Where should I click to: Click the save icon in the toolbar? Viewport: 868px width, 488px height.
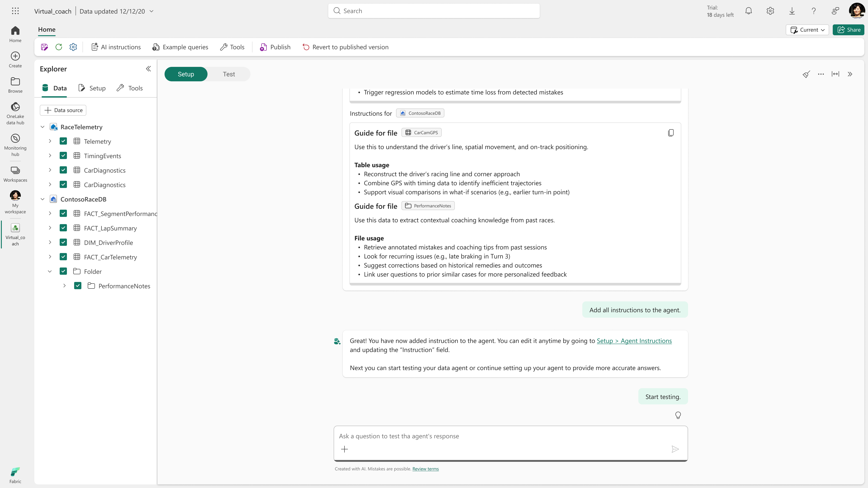44,47
